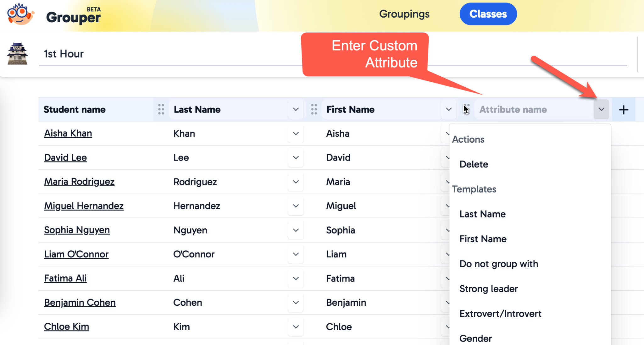Click the First Name column header field
The width and height of the screenshot is (644, 345).
tap(381, 109)
